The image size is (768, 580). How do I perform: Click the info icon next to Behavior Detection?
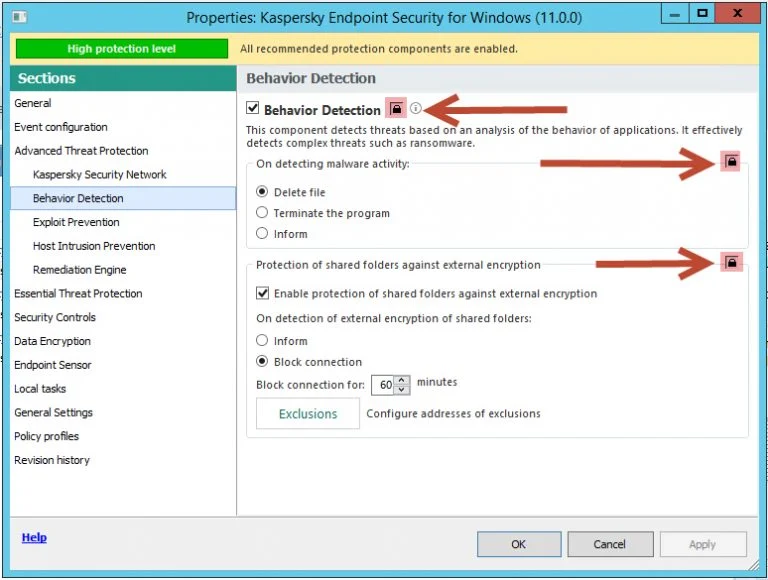pyautogui.click(x=415, y=108)
